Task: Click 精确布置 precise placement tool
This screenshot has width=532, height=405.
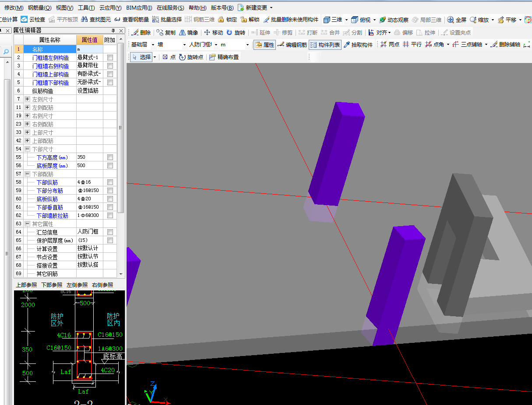Action: pos(224,57)
